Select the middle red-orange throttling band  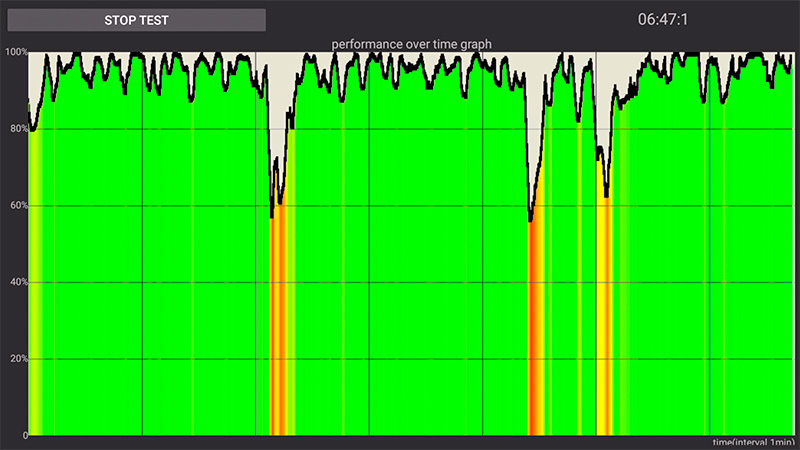[535, 330]
